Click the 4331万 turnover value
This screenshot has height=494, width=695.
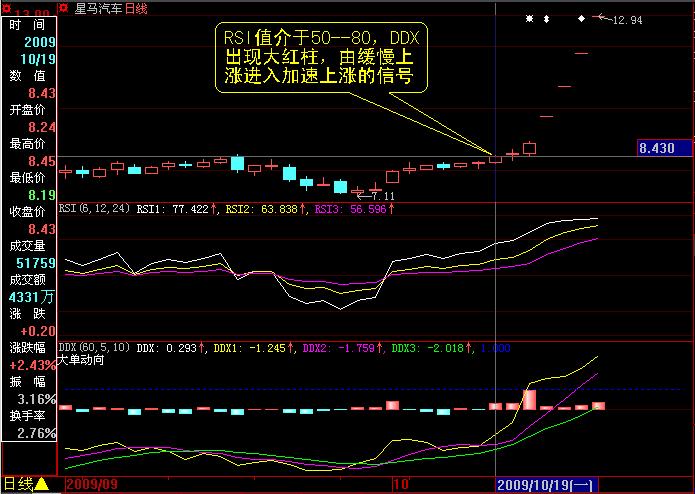32,297
